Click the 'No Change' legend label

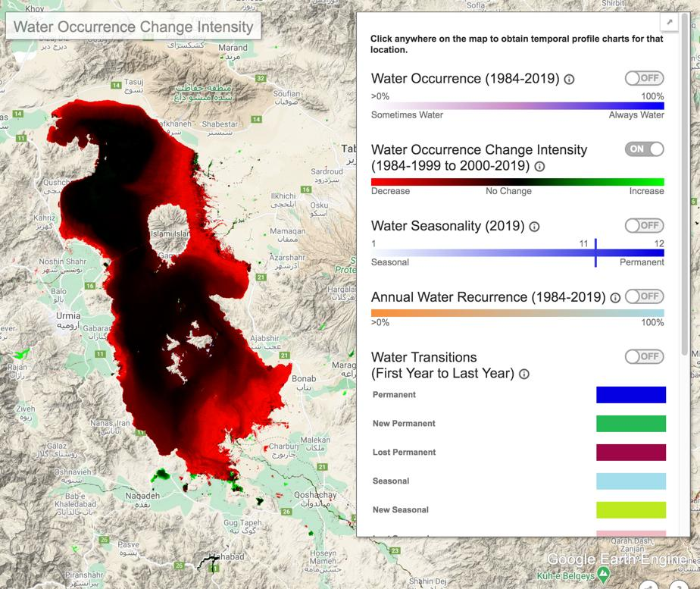click(x=508, y=191)
